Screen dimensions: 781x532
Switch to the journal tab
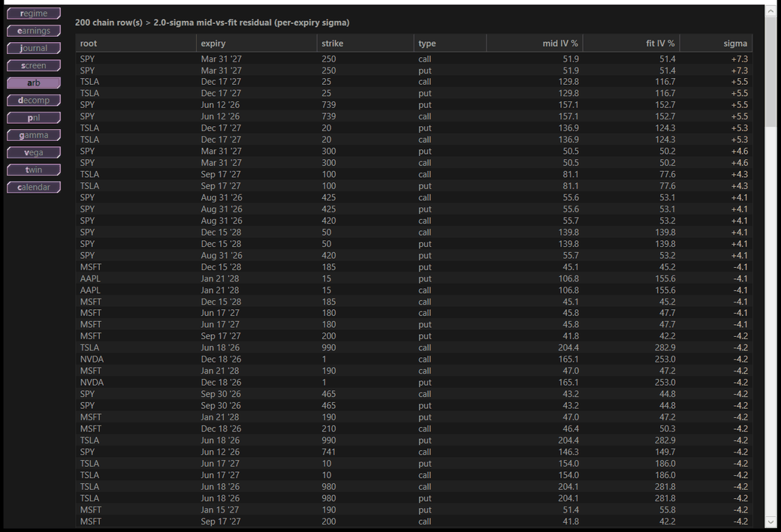[x=34, y=48]
